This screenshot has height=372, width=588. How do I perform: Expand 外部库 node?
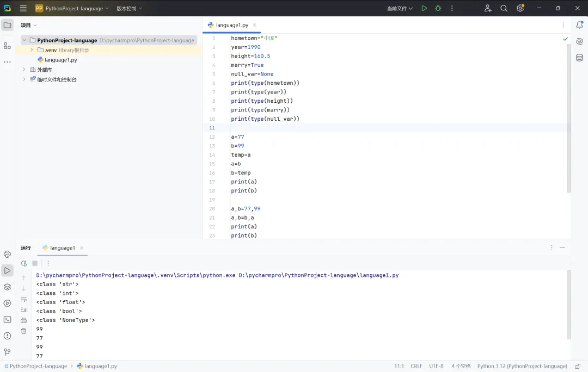[24, 69]
